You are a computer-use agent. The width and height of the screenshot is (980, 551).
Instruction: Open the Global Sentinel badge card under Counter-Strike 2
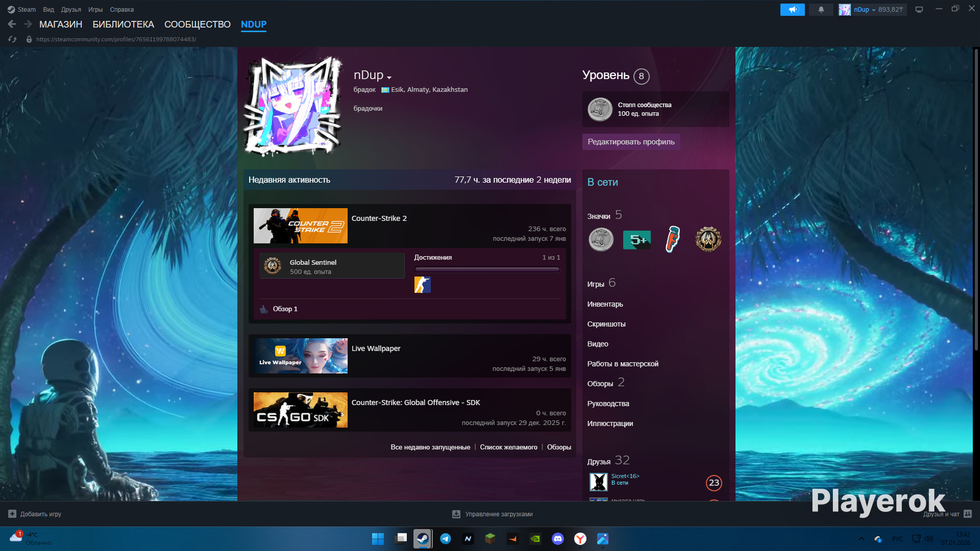(332, 266)
